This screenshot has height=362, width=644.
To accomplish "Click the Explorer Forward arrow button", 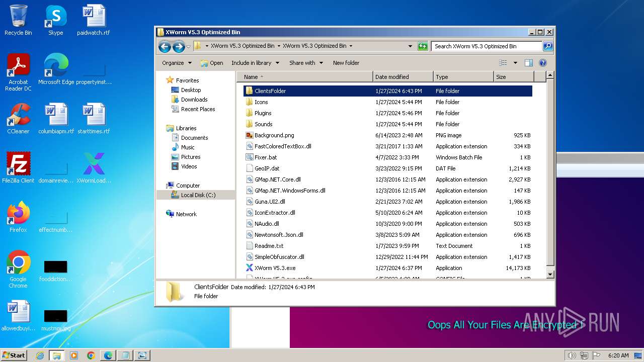I will click(179, 46).
